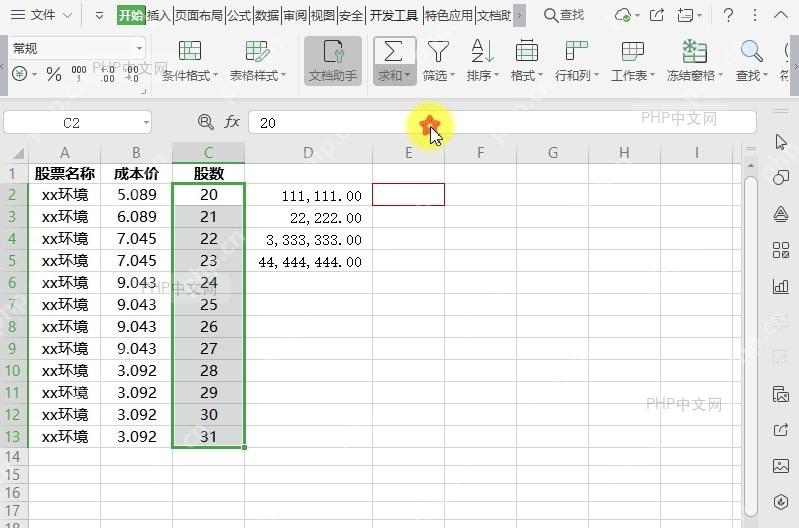Switch to the 开始 ribbon tab

[131, 15]
